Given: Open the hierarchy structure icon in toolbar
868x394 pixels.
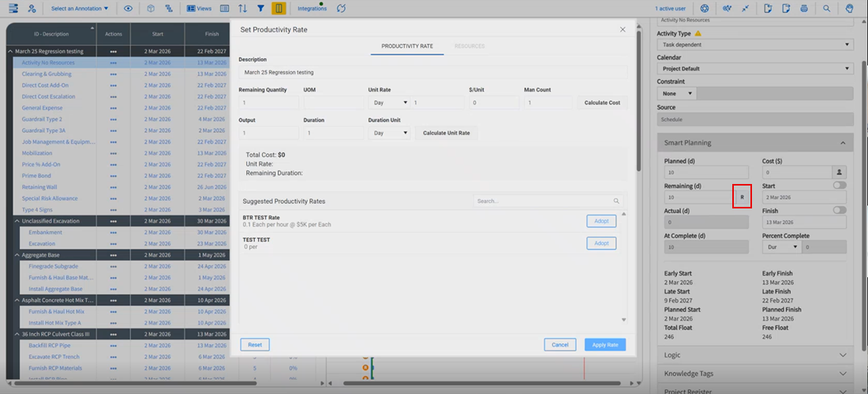Looking at the screenshot, I should 168,9.
